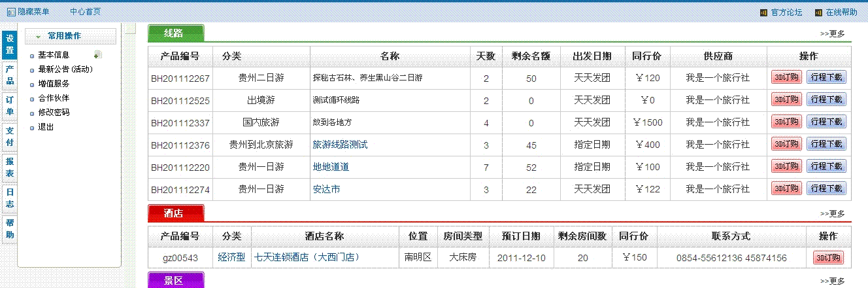
Task: Click >>更多 in the 线路 section
Action: click(x=832, y=34)
